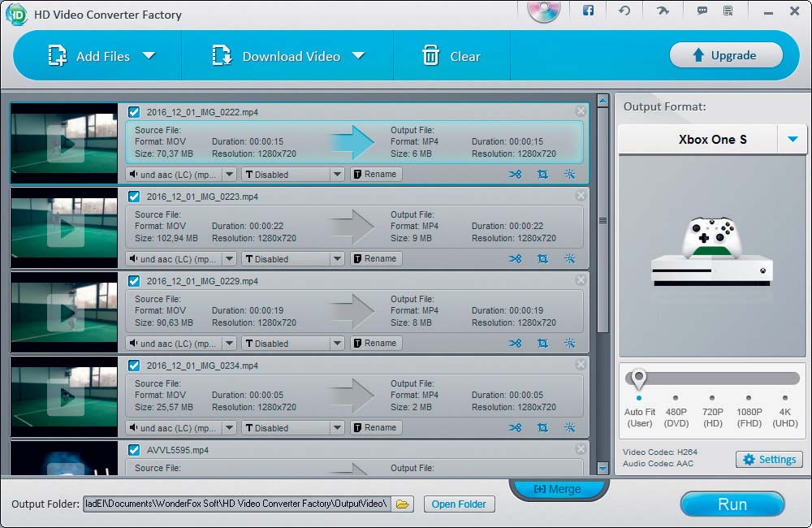Viewport: 812px width, 528px height.
Task: Rename the 2016_12_01_IMG_0223.mp4 output
Action: 376,258
